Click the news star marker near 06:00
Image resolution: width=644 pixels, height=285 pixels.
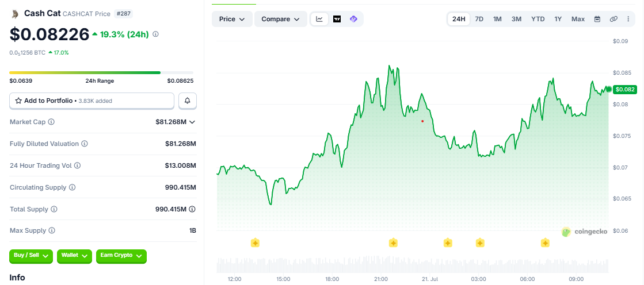[545, 242]
